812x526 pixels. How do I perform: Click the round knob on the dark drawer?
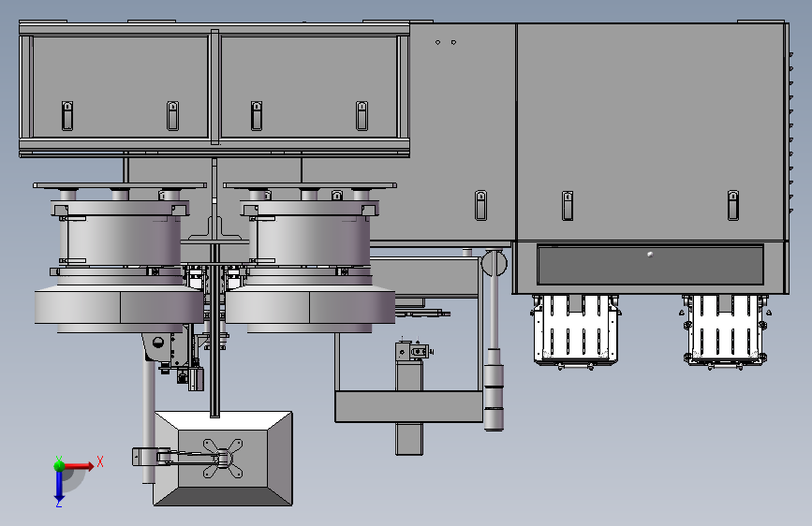click(x=650, y=255)
